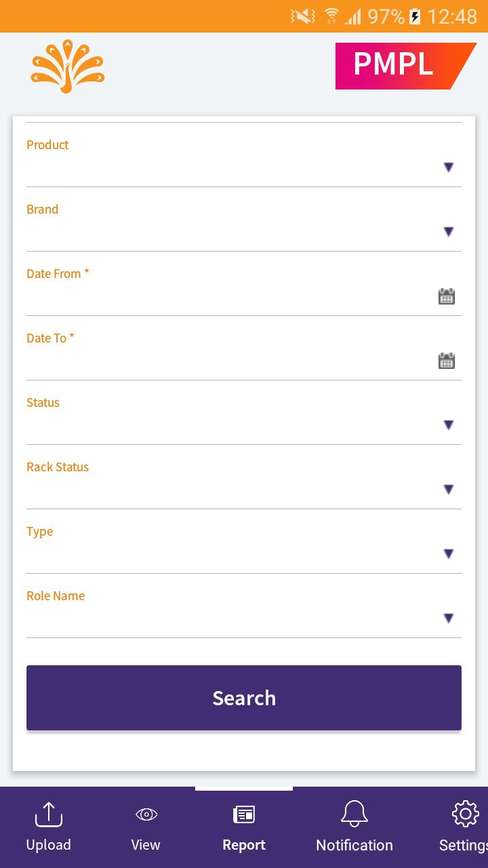
Task: Expand the Brand dropdown arrow
Action: coord(448,232)
